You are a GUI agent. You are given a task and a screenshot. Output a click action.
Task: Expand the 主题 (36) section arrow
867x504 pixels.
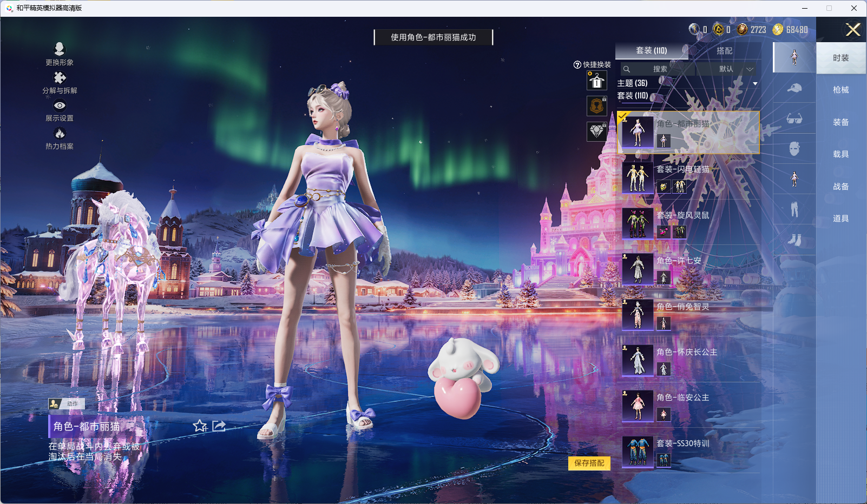coord(754,83)
